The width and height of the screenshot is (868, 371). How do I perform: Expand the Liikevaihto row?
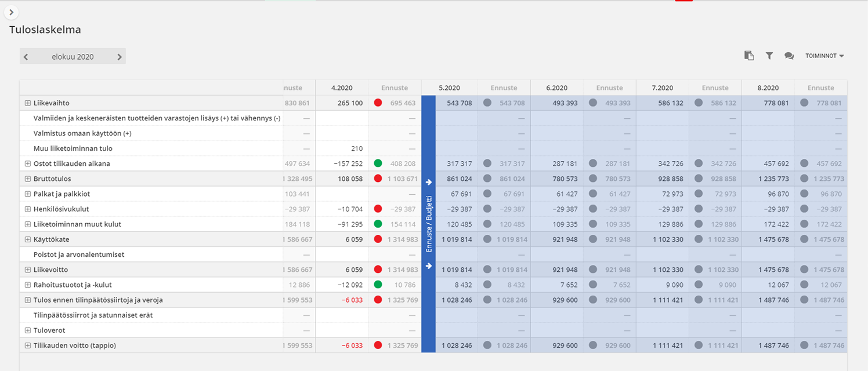[x=27, y=103]
